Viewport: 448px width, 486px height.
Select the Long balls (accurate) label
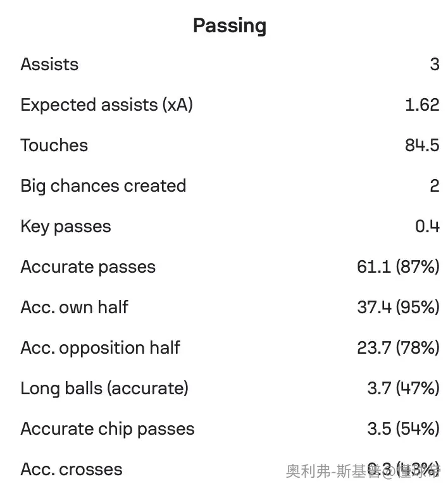coord(104,389)
